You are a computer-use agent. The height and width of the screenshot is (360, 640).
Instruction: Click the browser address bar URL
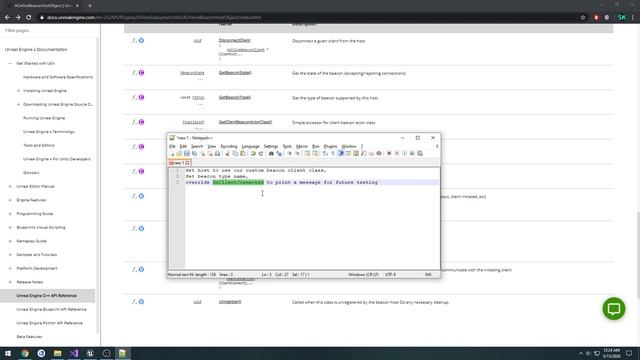coord(154,18)
